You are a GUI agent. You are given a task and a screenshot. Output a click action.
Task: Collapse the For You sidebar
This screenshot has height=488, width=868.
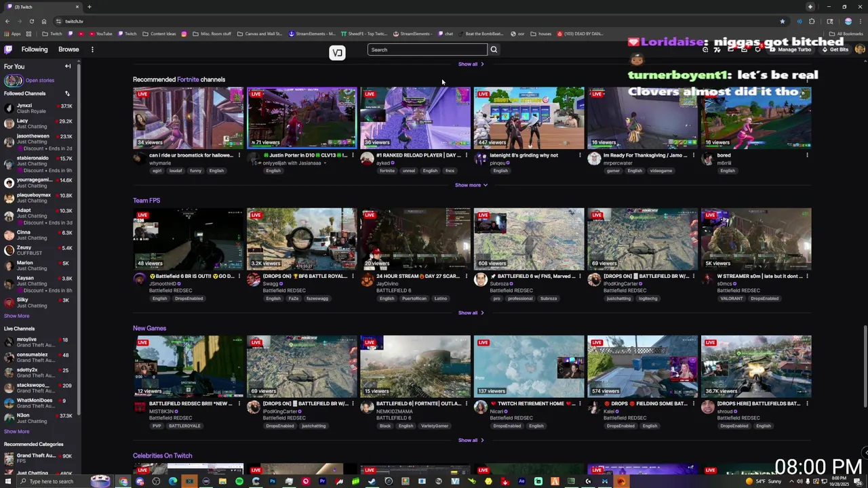tap(68, 66)
